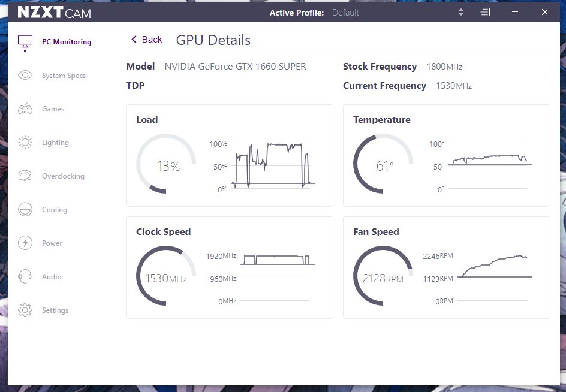Open the Overclocking label in sidebar
566x392 pixels.
63,176
